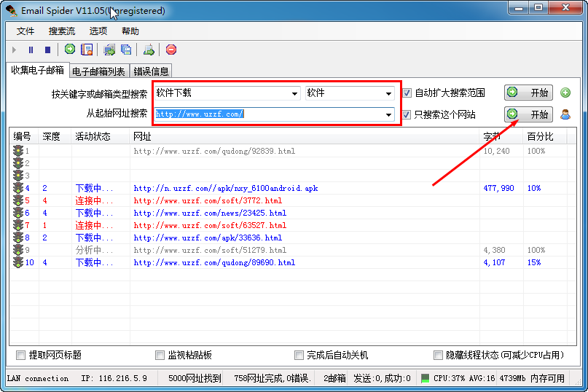Select the 收集电子邮箱 tab

pyautogui.click(x=37, y=70)
